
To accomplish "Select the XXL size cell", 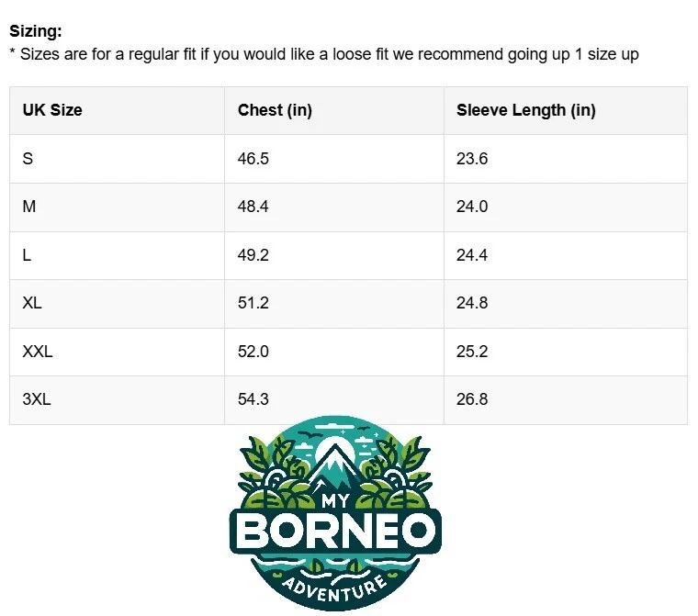I will click(38, 352).
